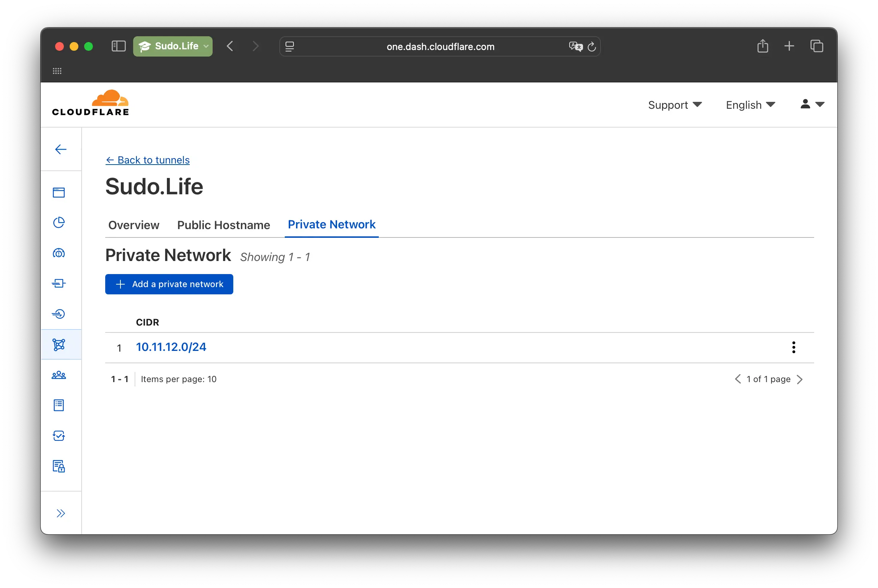Toggle the Safari sidebar panel
The image size is (878, 588).
(119, 46)
